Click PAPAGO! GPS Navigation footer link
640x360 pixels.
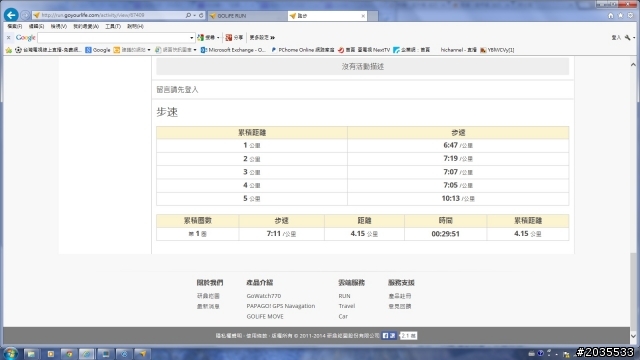coord(280,306)
